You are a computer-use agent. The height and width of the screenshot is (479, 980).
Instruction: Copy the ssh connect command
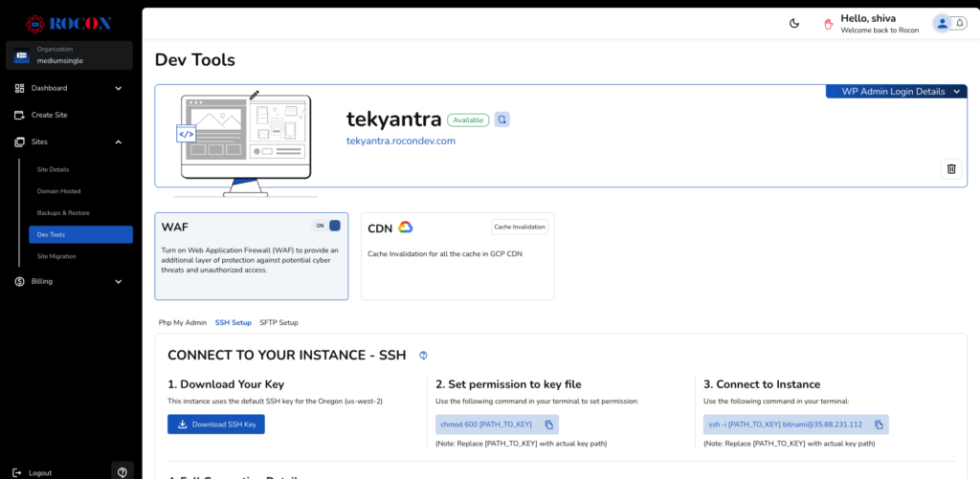point(879,425)
